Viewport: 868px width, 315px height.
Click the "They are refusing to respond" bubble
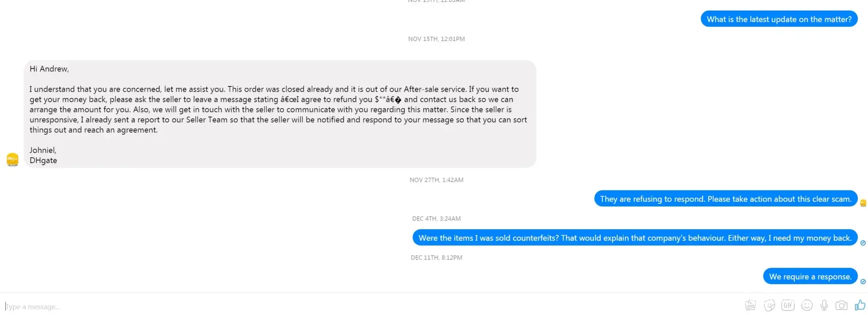tap(725, 199)
